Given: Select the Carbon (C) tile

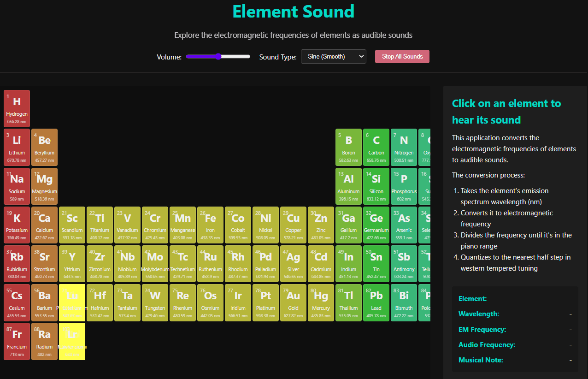Looking at the screenshot, I should pos(376,147).
